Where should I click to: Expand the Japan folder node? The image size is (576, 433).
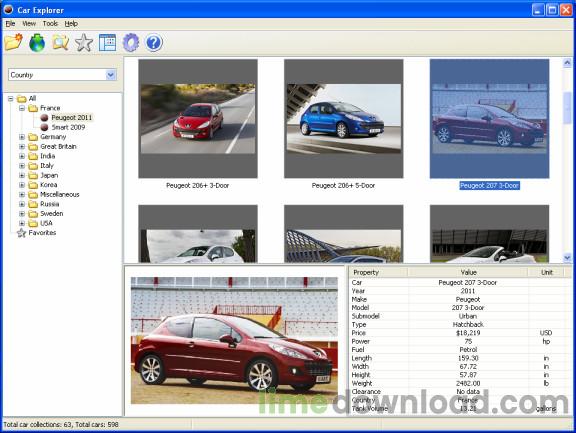point(22,175)
